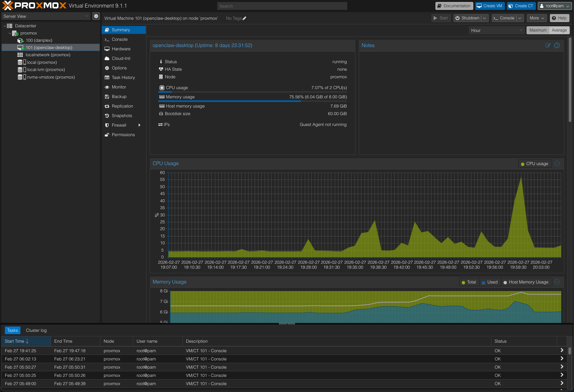The image size is (574, 392).
Task: Select the Backup icon for the VM
Action: click(x=107, y=96)
